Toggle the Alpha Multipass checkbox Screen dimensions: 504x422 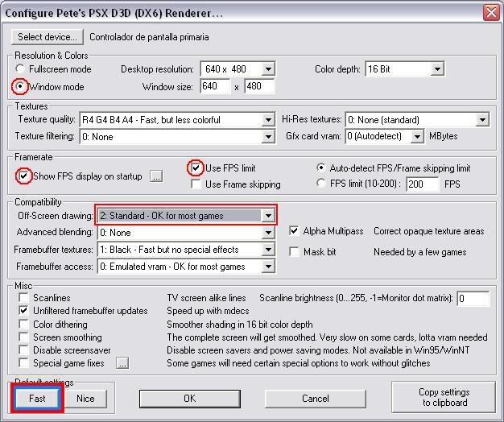click(294, 231)
